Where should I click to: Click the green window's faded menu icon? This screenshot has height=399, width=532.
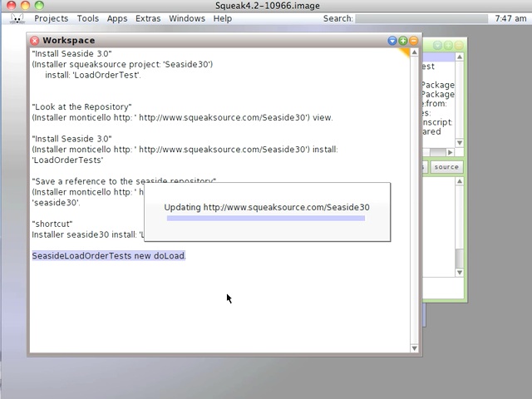tap(438, 45)
